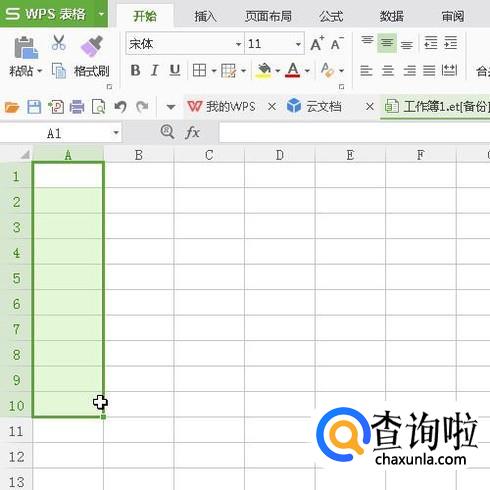The width and height of the screenshot is (490, 490).
Task: Toggle Bold formatting
Action: pos(135,70)
